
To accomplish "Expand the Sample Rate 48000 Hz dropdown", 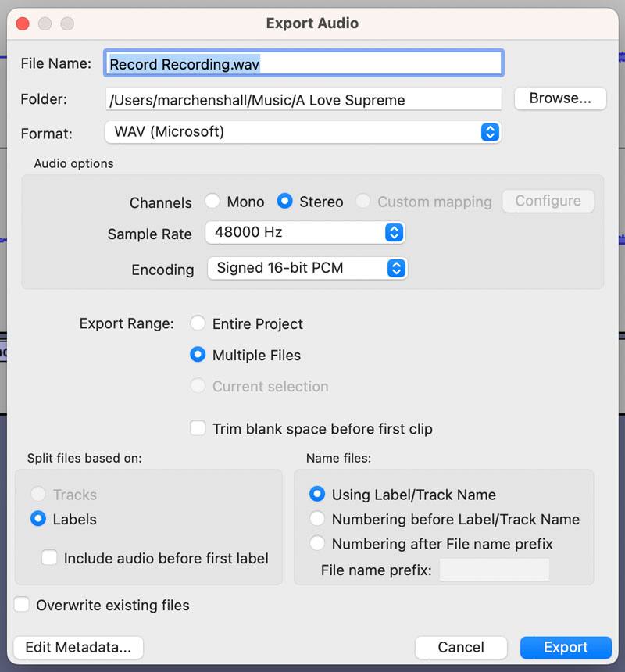I will tap(305, 233).
